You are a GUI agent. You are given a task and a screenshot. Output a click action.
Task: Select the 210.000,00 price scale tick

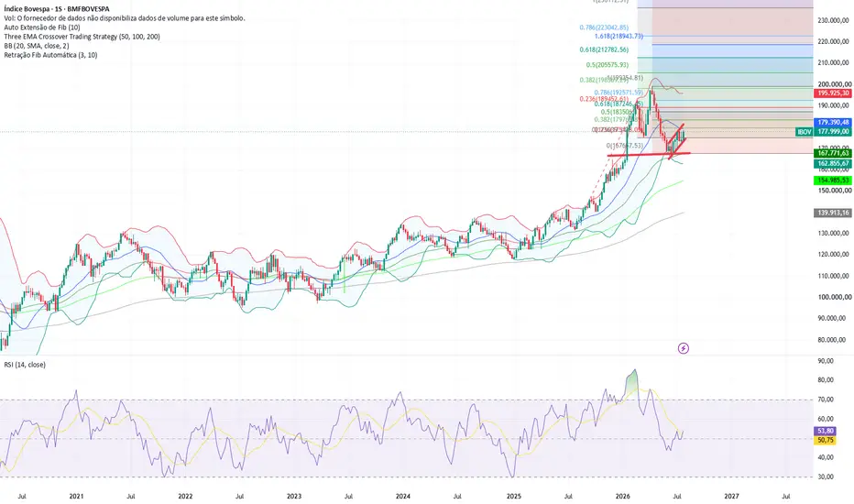tap(833, 63)
